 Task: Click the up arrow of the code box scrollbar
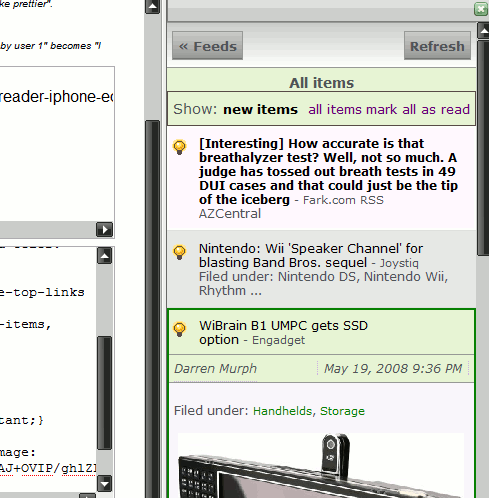[105, 256]
